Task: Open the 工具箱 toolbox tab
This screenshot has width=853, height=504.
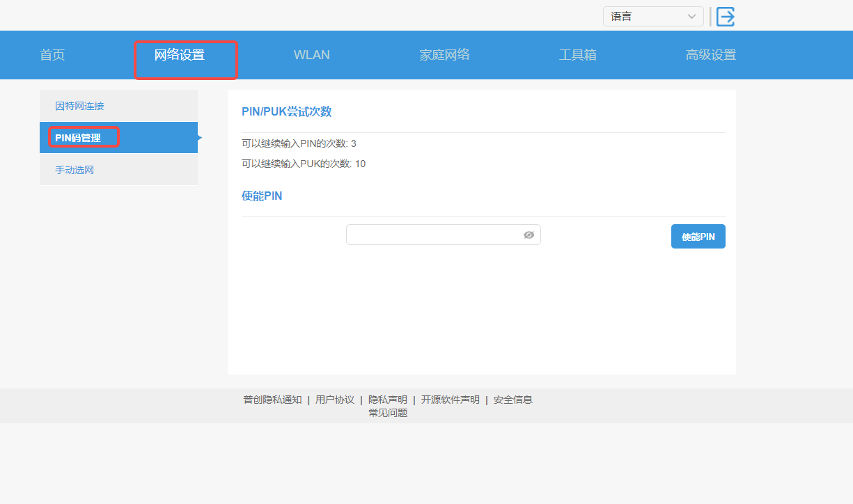Action: coord(578,54)
